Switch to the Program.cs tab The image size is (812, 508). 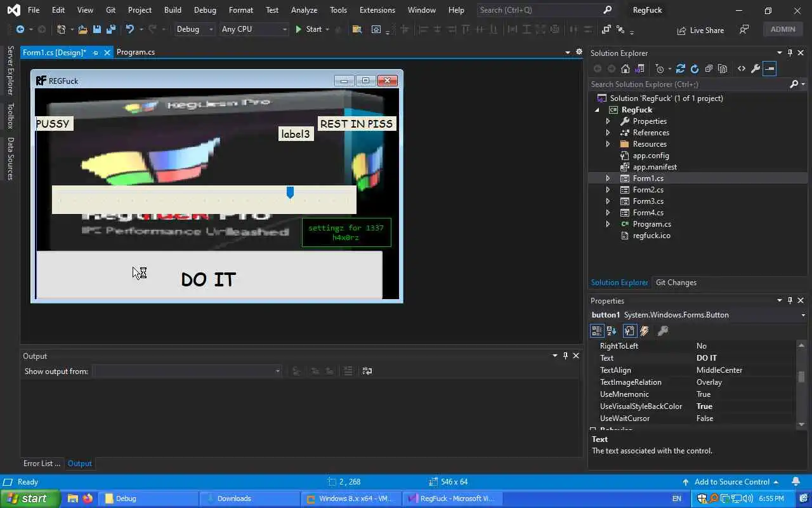[x=136, y=52]
